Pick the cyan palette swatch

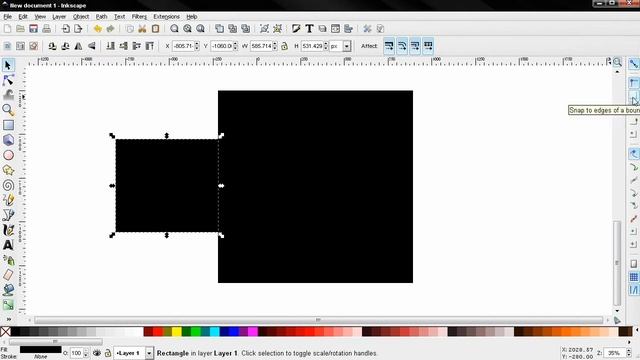pyautogui.click(x=215, y=331)
